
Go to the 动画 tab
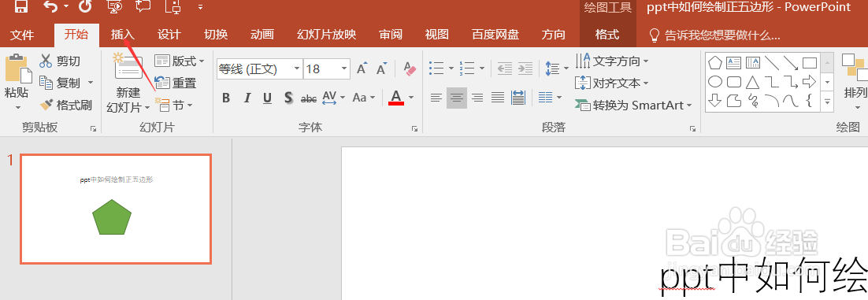[262, 35]
